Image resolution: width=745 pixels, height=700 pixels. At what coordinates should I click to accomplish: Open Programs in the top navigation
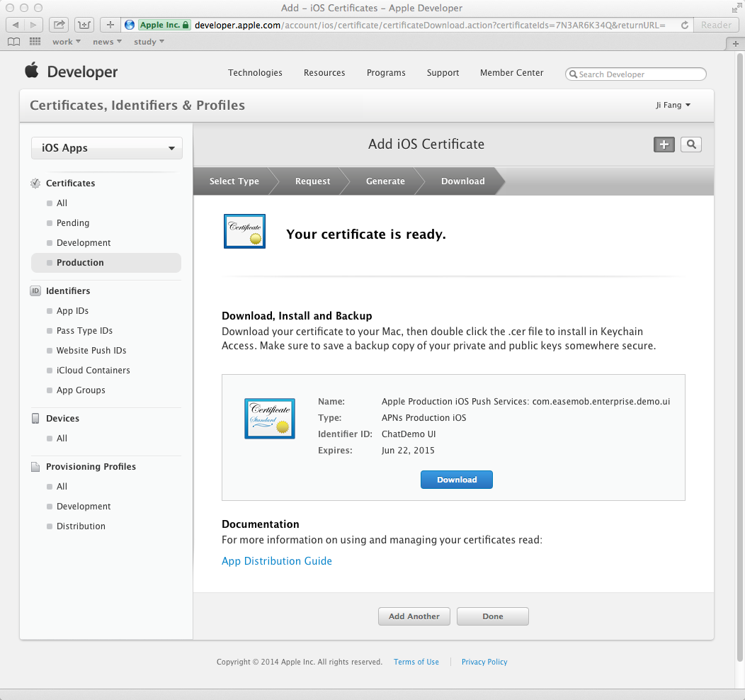point(386,73)
